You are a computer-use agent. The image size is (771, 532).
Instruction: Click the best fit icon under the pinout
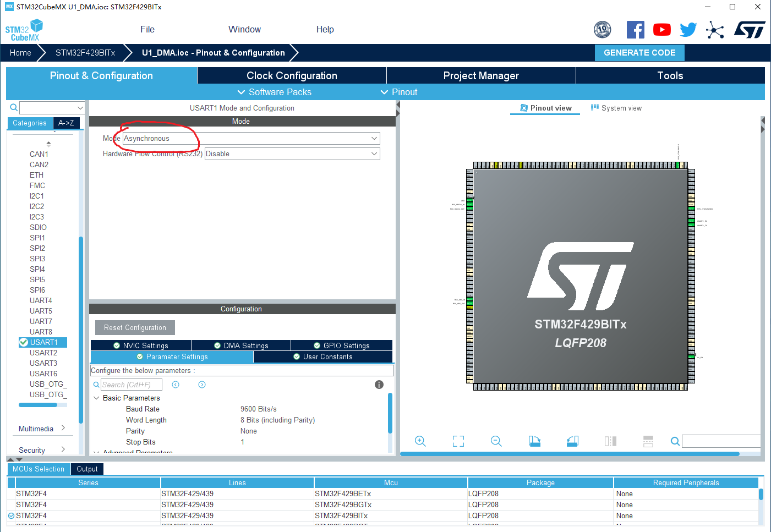click(458, 441)
